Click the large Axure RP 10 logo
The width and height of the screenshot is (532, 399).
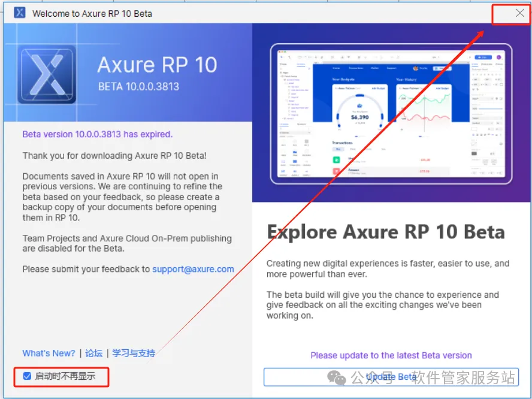point(47,74)
